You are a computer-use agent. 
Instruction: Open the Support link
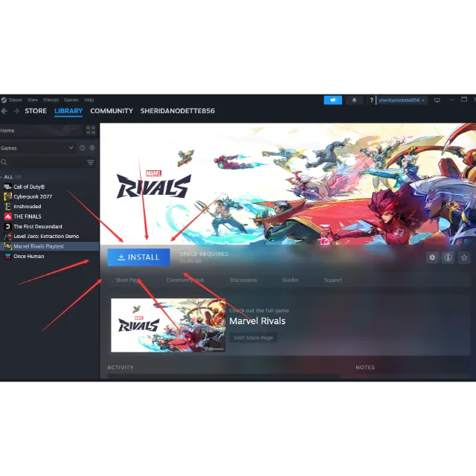coord(333,280)
